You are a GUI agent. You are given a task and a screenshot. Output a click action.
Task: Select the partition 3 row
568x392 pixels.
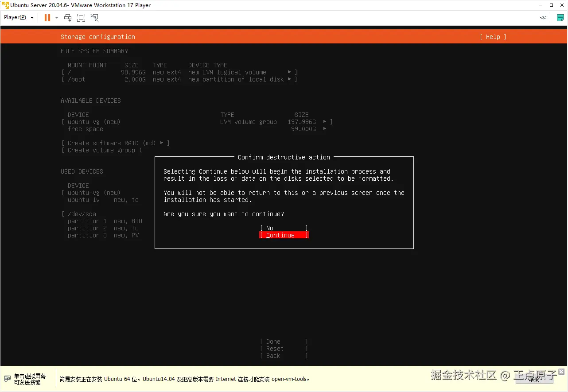103,235
